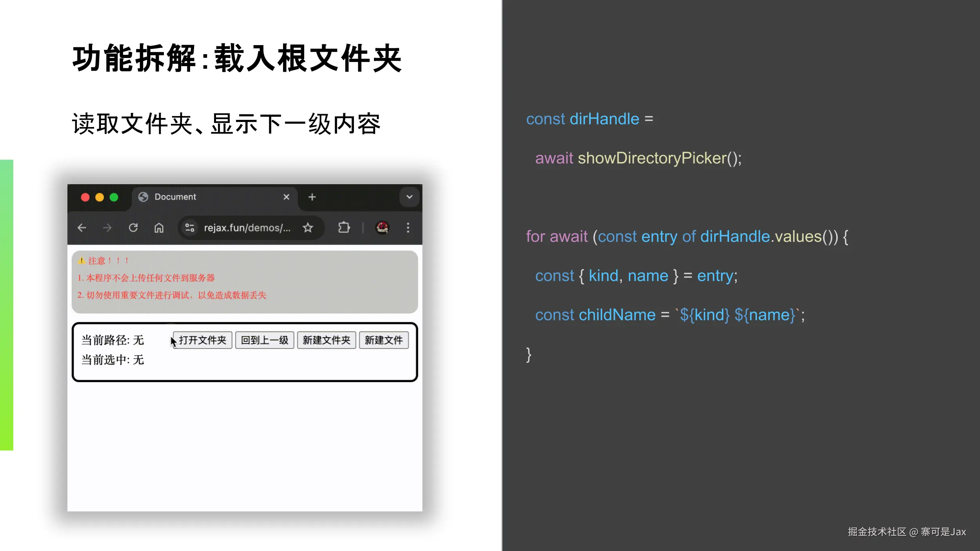The image size is (980, 551).
Task: Close the Document tab
Action: coord(286,197)
